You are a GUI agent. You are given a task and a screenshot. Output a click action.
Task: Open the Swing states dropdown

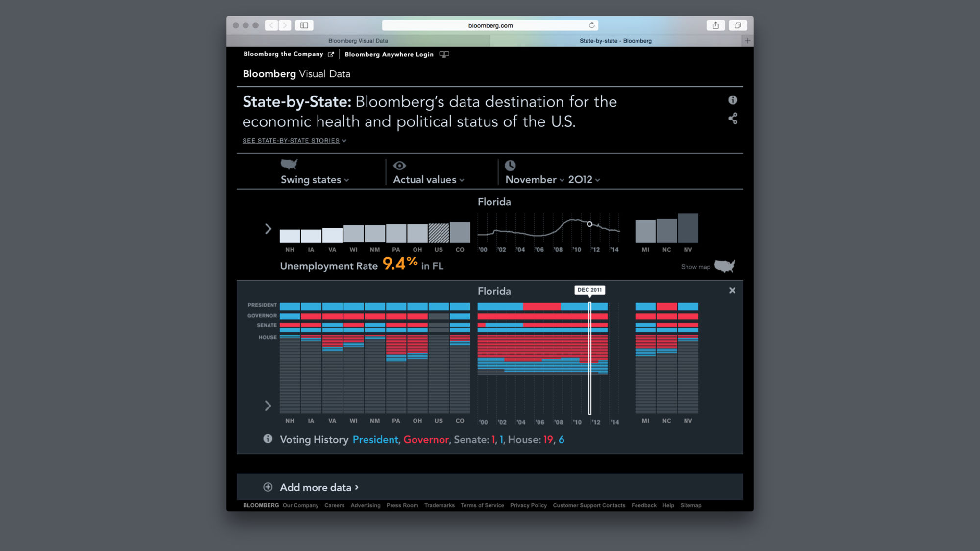(x=315, y=180)
